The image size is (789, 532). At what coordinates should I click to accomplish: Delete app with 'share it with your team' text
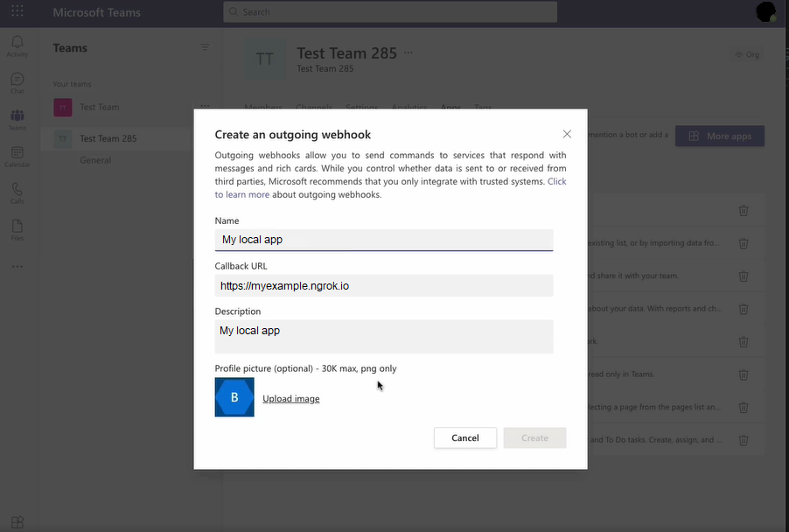point(744,276)
